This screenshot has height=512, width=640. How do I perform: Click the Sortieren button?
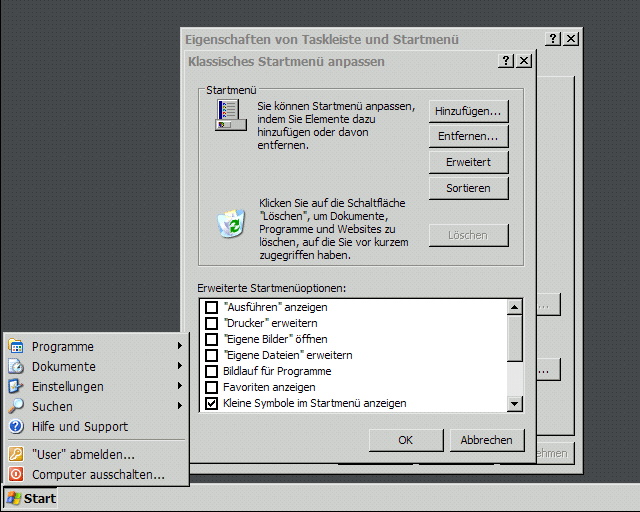(x=469, y=188)
